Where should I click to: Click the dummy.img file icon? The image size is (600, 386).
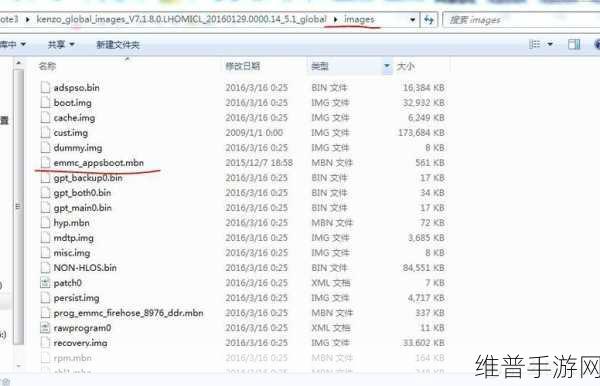pos(45,148)
